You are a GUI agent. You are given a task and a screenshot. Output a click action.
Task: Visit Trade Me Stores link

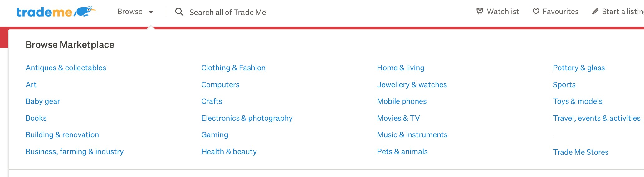pos(580,152)
